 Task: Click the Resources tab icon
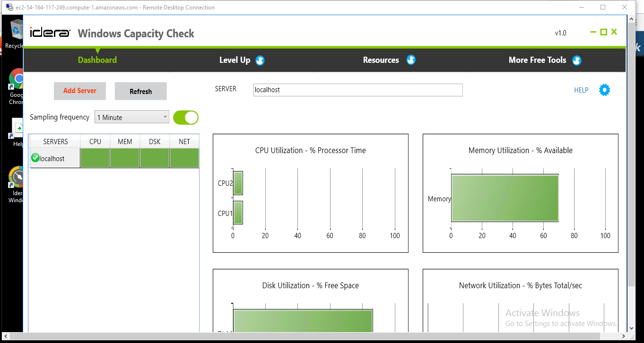pyautogui.click(x=411, y=60)
